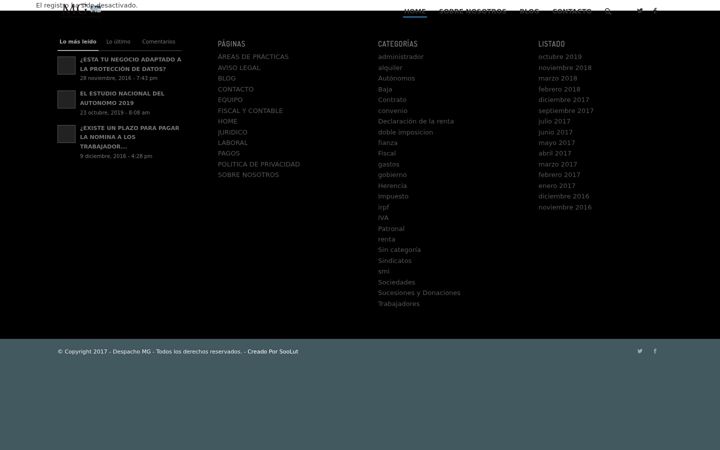Select the 'Patronal' category
The height and width of the screenshot is (450, 720).
tap(391, 229)
